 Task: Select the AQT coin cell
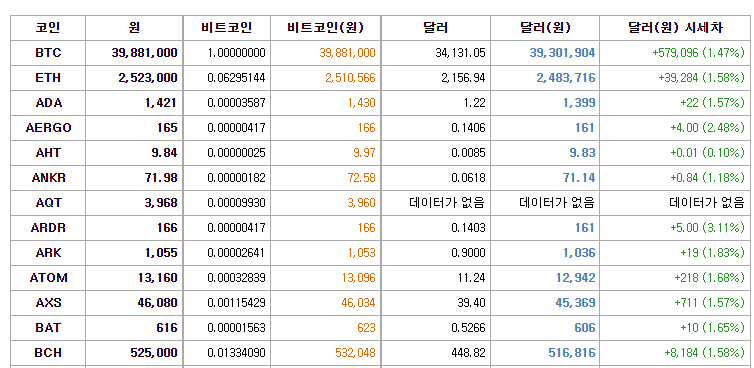click(x=48, y=203)
